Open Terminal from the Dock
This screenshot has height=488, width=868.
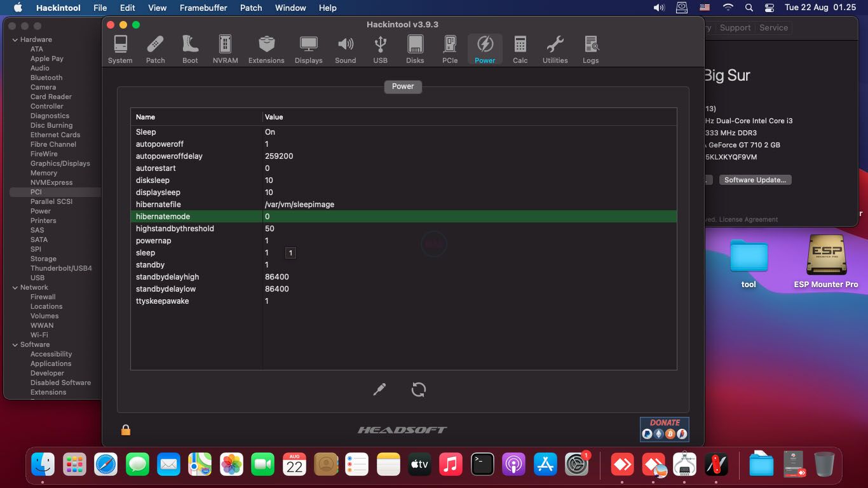(482, 464)
